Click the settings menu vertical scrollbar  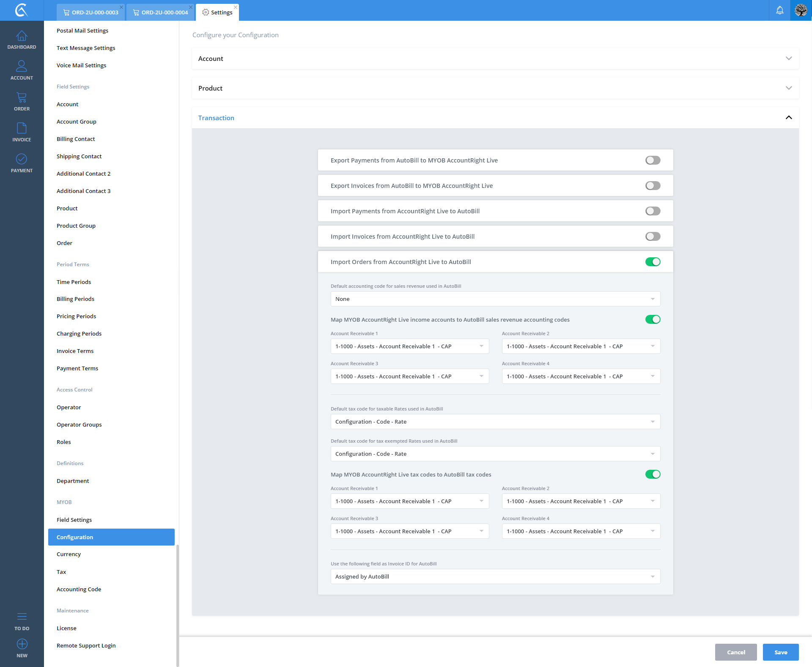(177, 605)
